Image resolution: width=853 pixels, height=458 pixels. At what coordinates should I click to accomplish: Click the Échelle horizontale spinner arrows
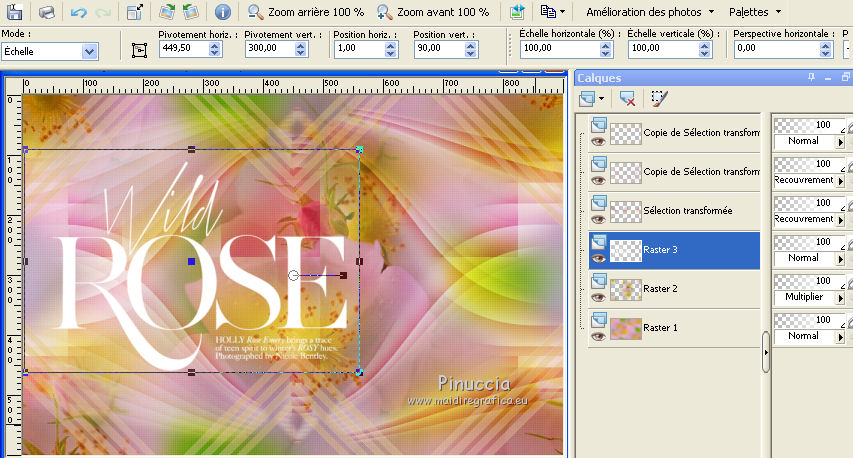click(x=605, y=49)
